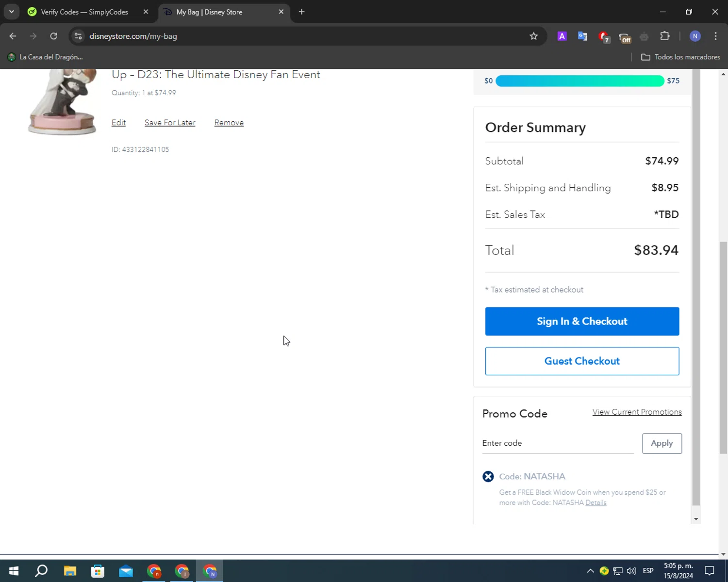Open a new browser tab
Screen dimensions: 728x582
[x=301, y=12]
